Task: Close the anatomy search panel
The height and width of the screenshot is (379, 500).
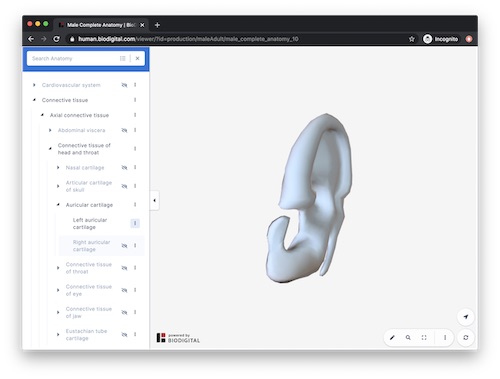Action: pos(137,58)
